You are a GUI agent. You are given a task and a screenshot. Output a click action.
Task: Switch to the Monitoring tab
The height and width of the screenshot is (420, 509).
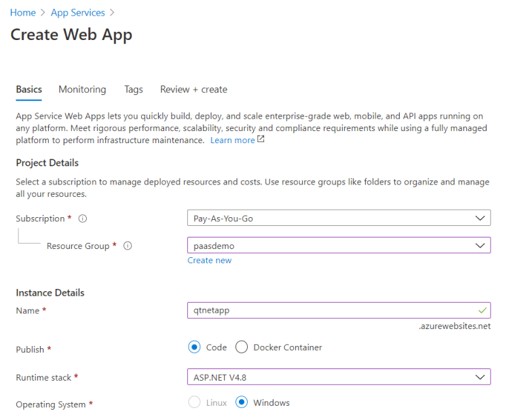pos(82,90)
